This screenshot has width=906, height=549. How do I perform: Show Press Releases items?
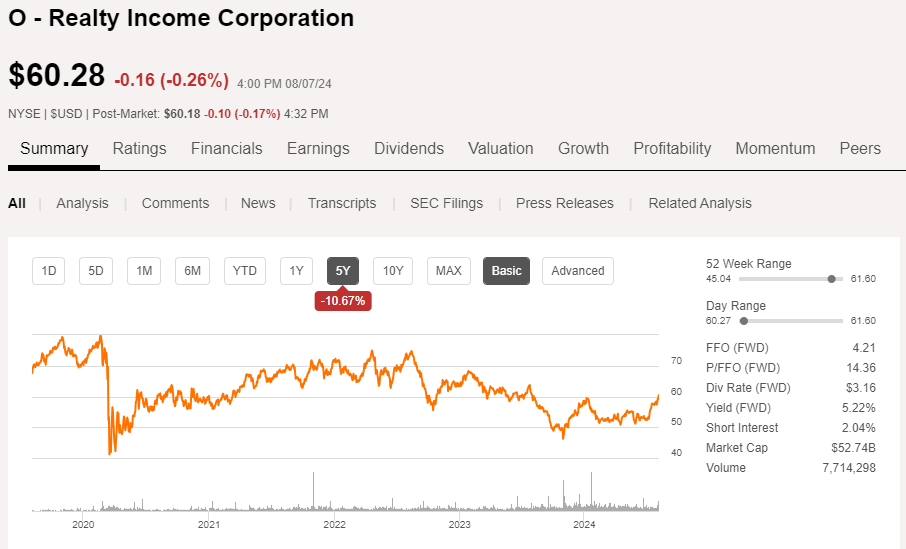click(564, 203)
